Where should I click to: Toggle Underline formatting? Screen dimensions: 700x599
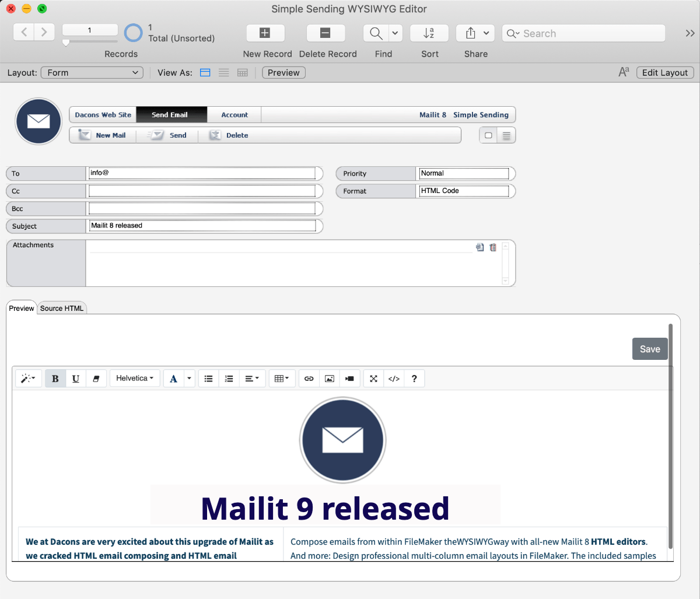[x=76, y=379]
